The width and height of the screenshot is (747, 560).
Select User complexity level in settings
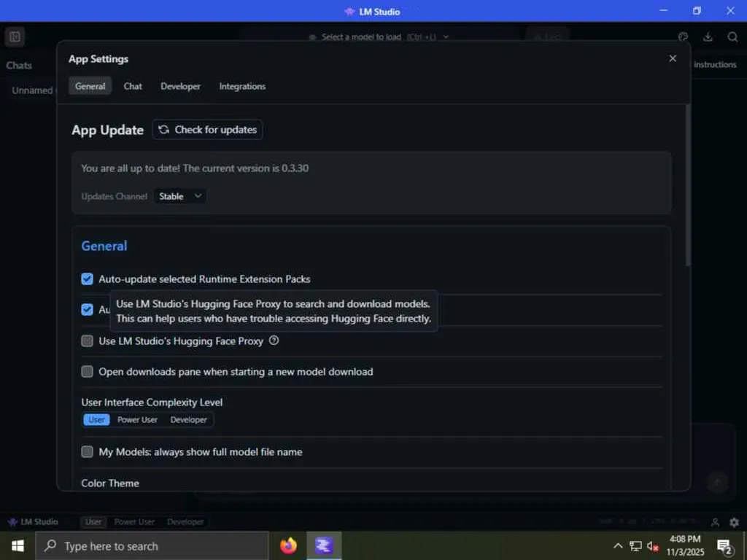pos(97,419)
